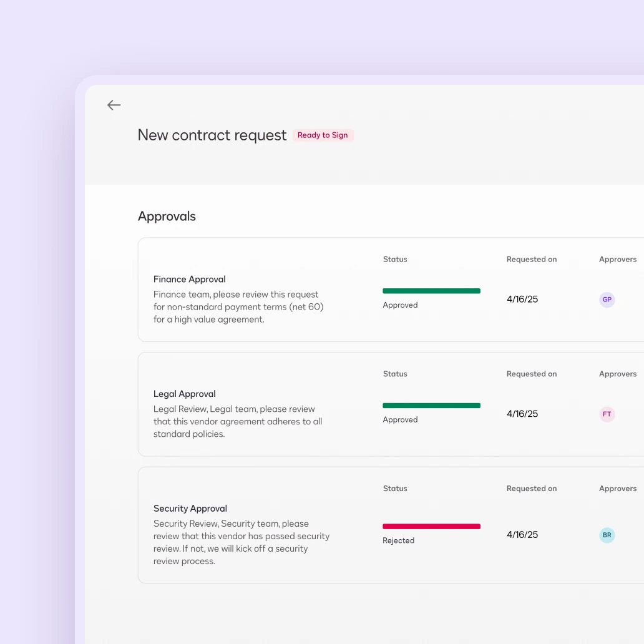Open the Legal Approval title
644x644 pixels.
point(185,394)
